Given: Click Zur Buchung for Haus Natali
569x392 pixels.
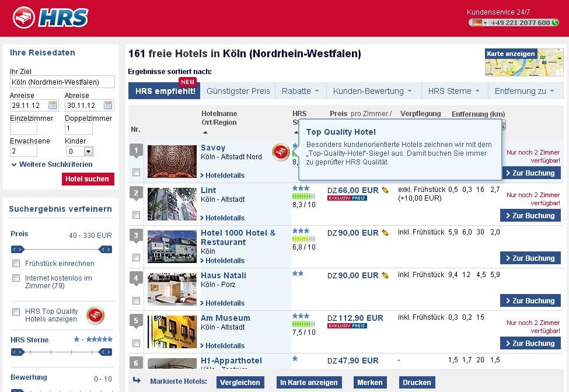Looking at the screenshot, I should (x=530, y=300).
